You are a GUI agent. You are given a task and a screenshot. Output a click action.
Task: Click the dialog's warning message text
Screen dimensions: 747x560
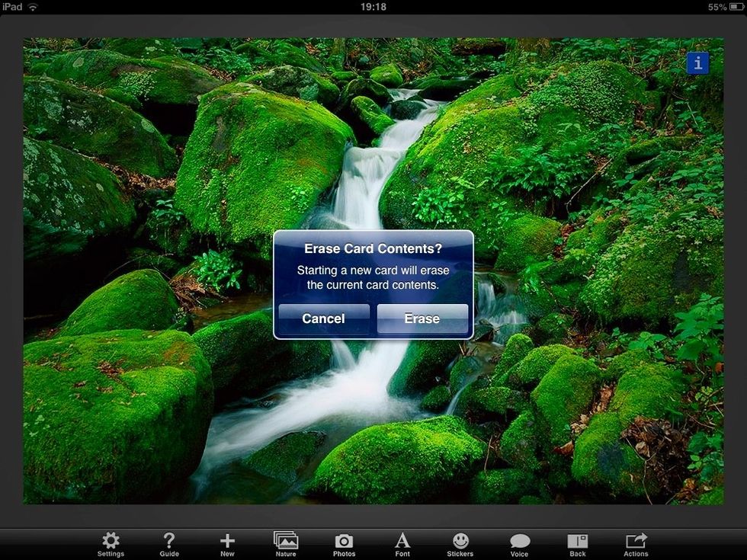click(373, 278)
